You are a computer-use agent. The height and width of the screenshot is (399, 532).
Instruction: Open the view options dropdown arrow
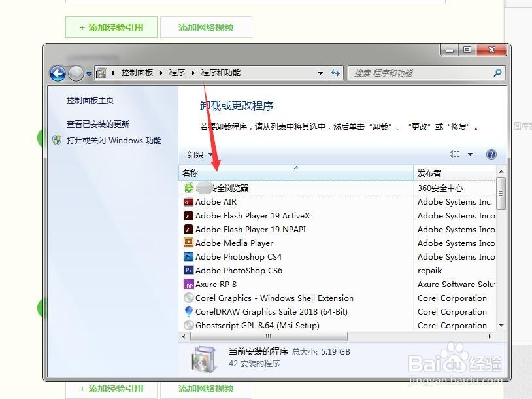(471, 154)
